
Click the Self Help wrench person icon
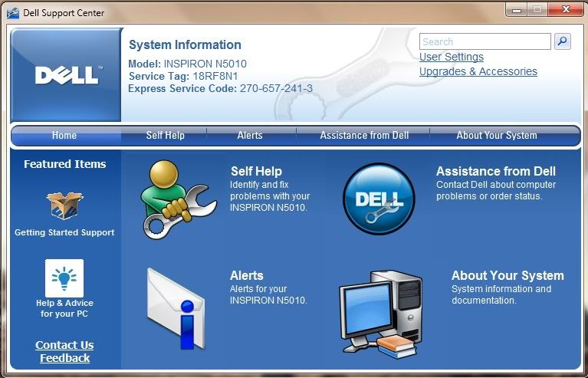(179, 199)
